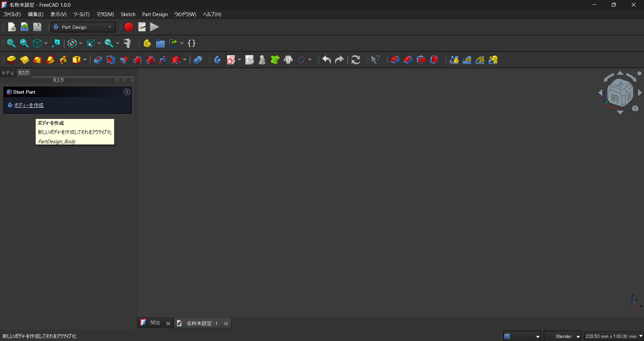644x341 pixels.
Task: Click the magnifier with circular arrows icon
Action: click(x=109, y=43)
